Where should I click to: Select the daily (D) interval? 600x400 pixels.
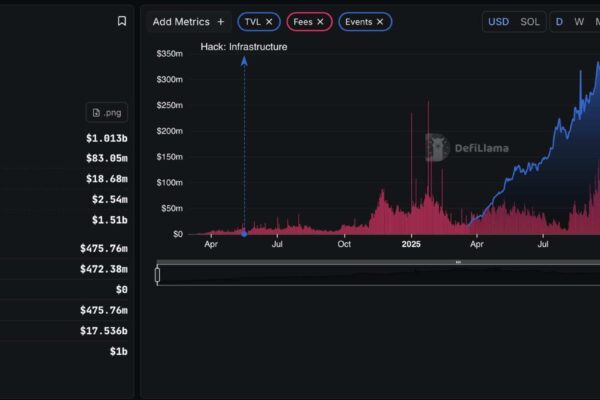[560, 21]
